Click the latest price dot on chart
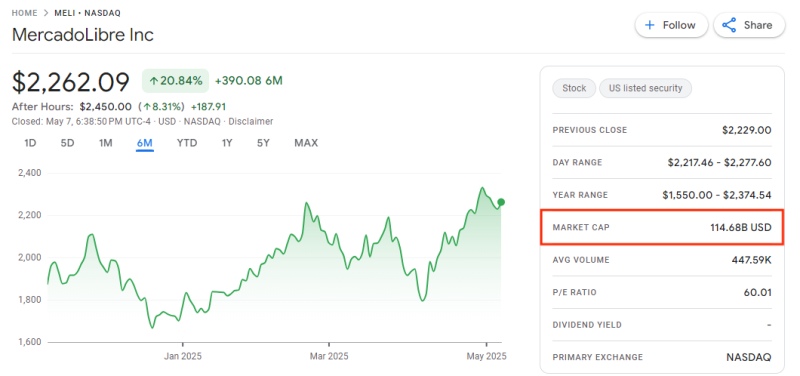The image size is (800, 376). tap(501, 202)
